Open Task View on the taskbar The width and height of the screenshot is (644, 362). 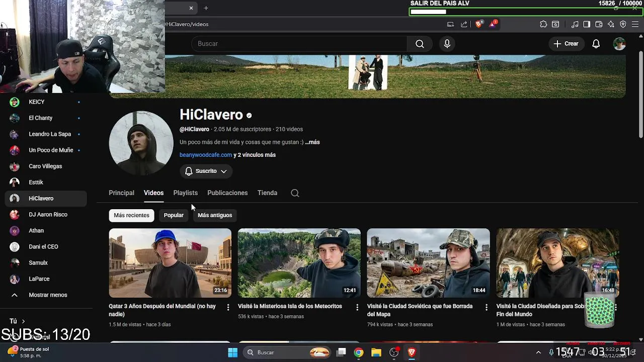pos(341,352)
